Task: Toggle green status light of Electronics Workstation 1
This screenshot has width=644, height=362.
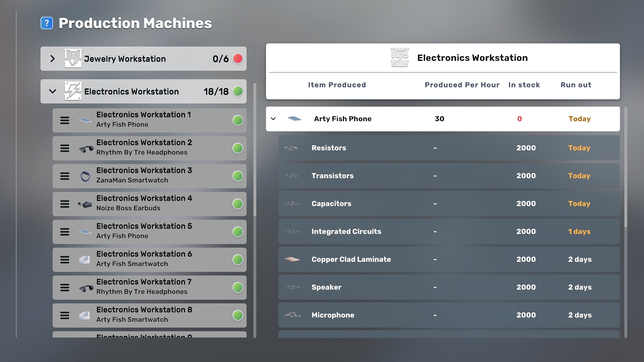Action: (x=237, y=120)
